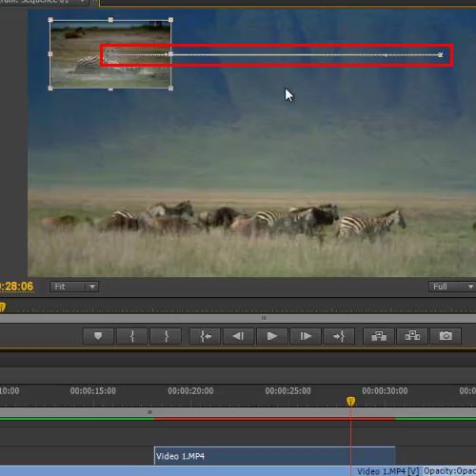476x476 pixels.
Task: Click 00:00:30:00 on the timeline ruler
Action: (385, 391)
